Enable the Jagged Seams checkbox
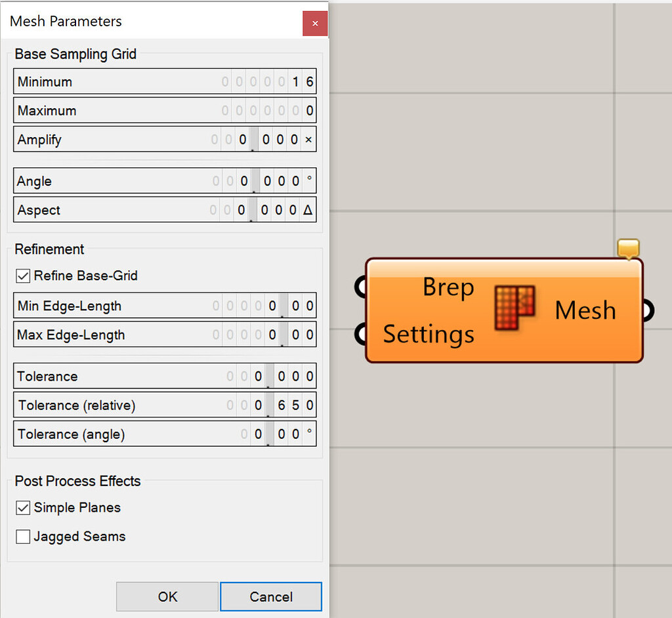The width and height of the screenshot is (672, 618). pyautogui.click(x=23, y=536)
